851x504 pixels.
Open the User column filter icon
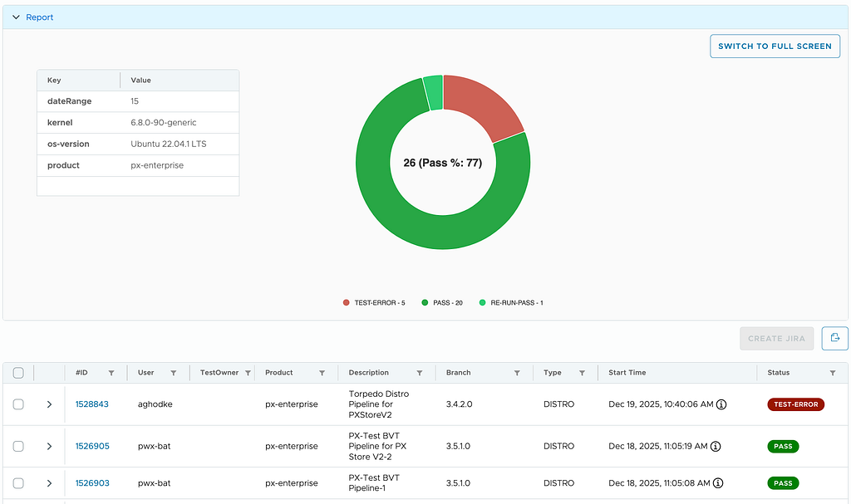click(174, 374)
